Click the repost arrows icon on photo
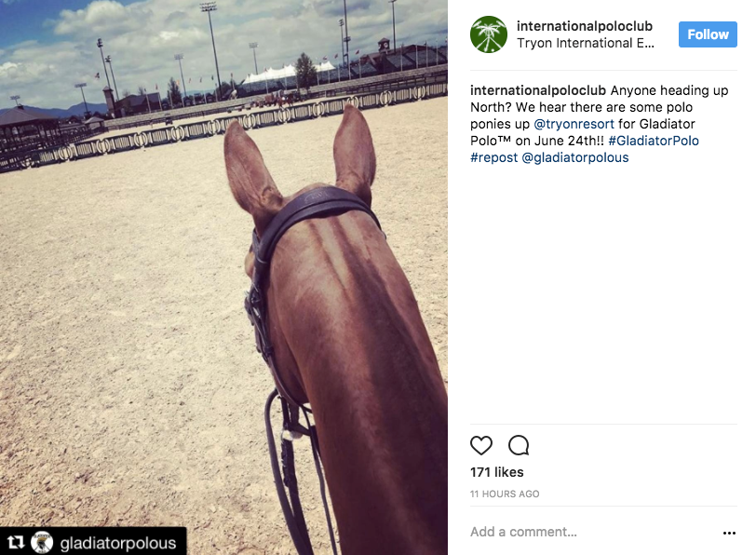The width and height of the screenshot is (756, 555). (x=16, y=543)
